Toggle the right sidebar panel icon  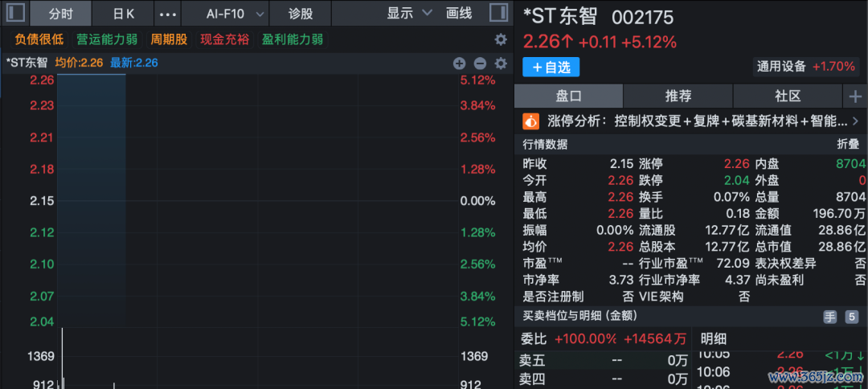click(x=499, y=13)
